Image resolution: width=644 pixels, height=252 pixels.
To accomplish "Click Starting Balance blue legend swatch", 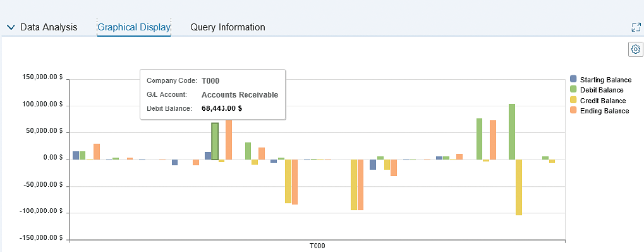I will coord(573,79).
